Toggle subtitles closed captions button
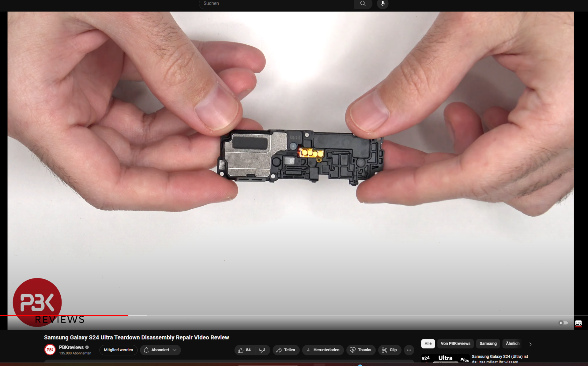 [578, 323]
